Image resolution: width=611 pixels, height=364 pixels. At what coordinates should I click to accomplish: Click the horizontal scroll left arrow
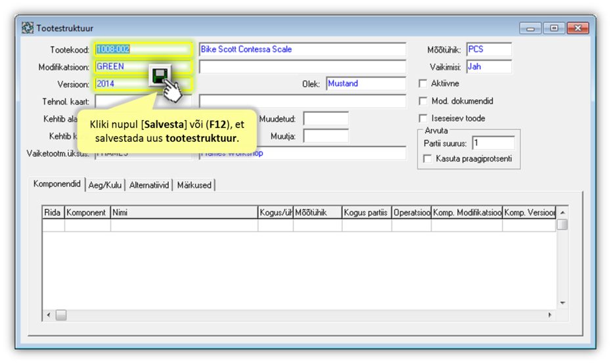pos(49,315)
